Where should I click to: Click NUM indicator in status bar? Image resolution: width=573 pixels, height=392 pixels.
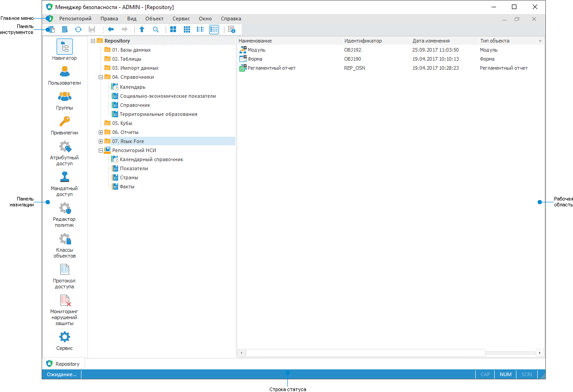click(x=506, y=374)
